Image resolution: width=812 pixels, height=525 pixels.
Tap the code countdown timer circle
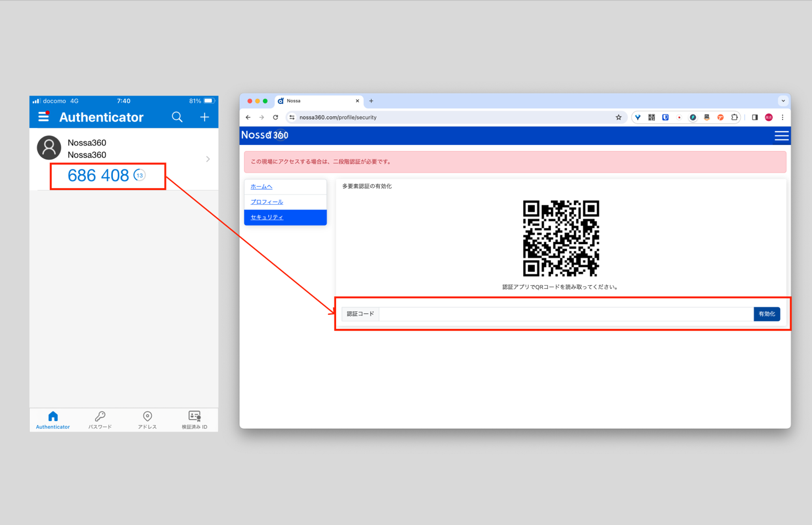[x=139, y=176]
